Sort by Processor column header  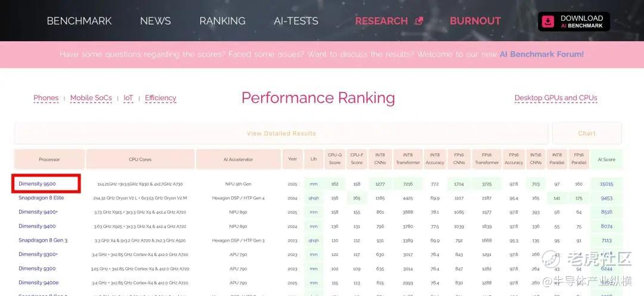click(49, 159)
